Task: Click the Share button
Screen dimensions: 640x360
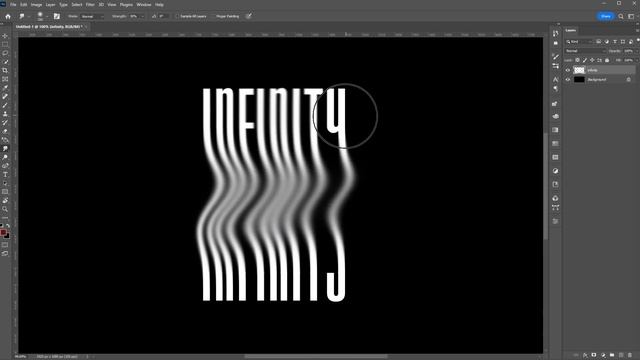Action: pos(606,16)
